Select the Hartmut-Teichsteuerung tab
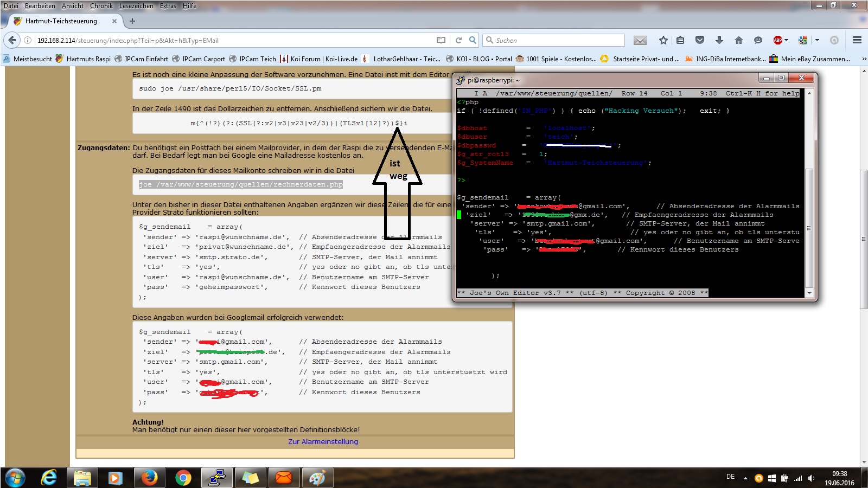Image resolution: width=868 pixels, height=488 pixels. pos(61,21)
